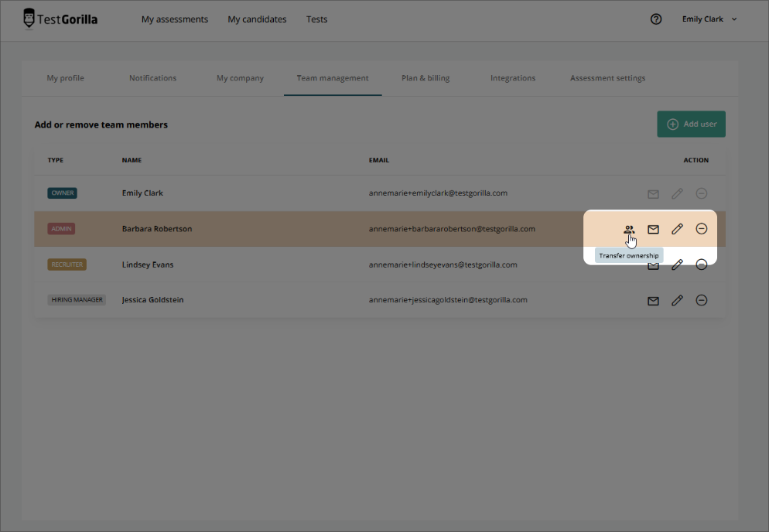
Task: Open My candidates page
Action: [x=257, y=19]
